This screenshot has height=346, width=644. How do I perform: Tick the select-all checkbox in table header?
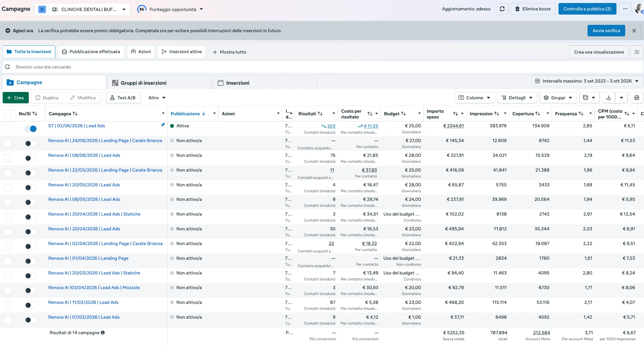coord(8,114)
